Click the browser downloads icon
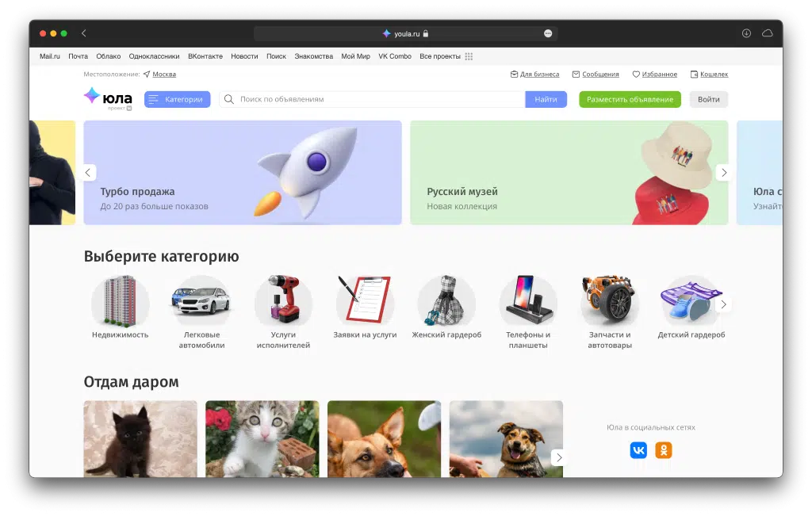Image resolution: width=812 pixels, height=516 pixels. (746, 33)
